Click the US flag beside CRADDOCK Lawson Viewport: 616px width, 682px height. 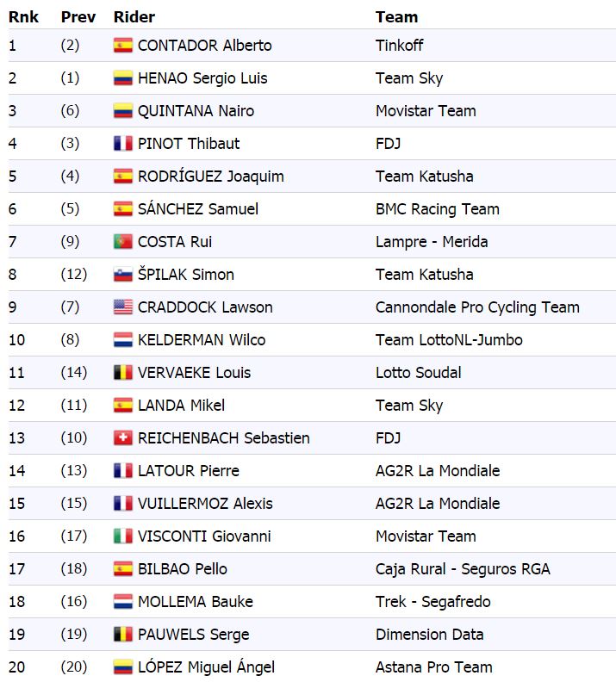[x=123, y=307]
